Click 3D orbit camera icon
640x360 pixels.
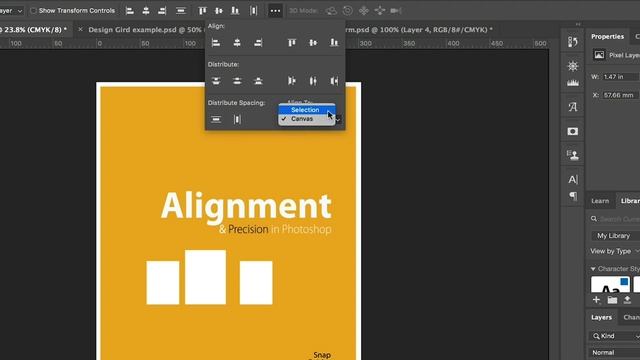point(331,11)
